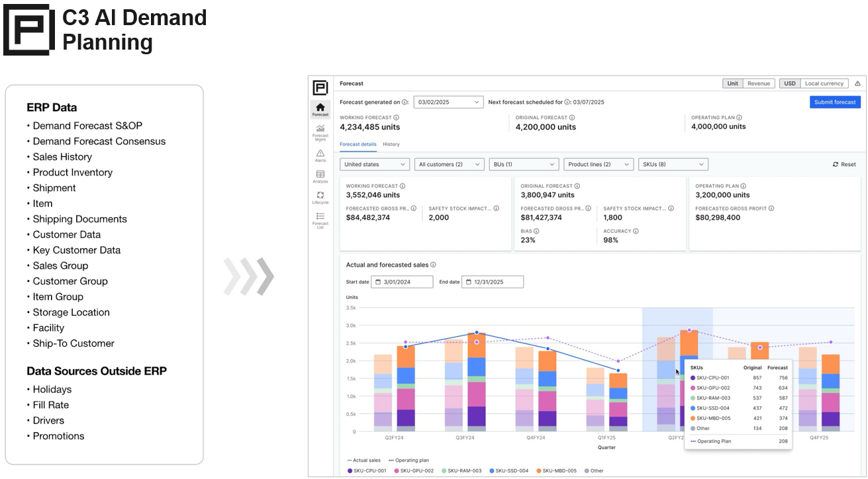Open the Product lines (2) dropdown
868x479 pixels.
(599, 164)
